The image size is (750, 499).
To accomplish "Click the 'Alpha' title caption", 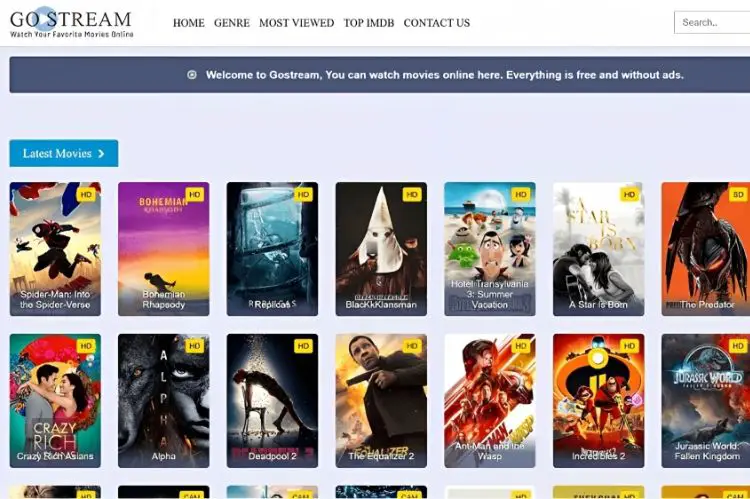I will pos(164,456).
